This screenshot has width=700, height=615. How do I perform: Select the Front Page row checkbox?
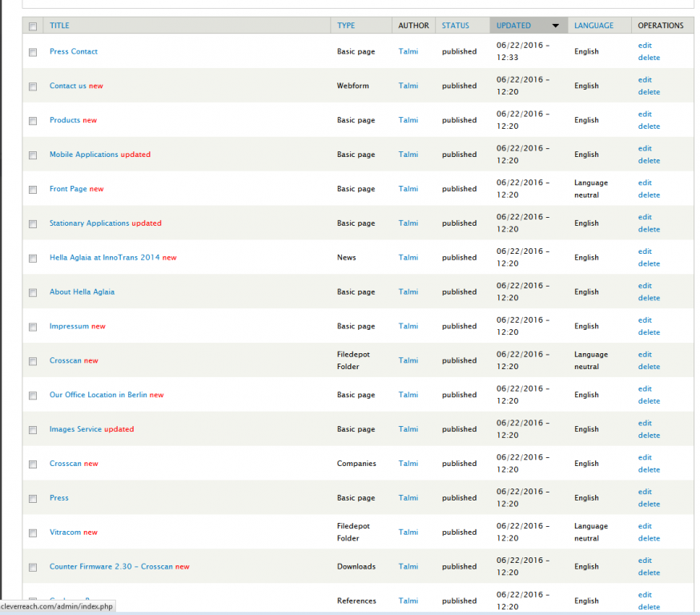(33, 190)
